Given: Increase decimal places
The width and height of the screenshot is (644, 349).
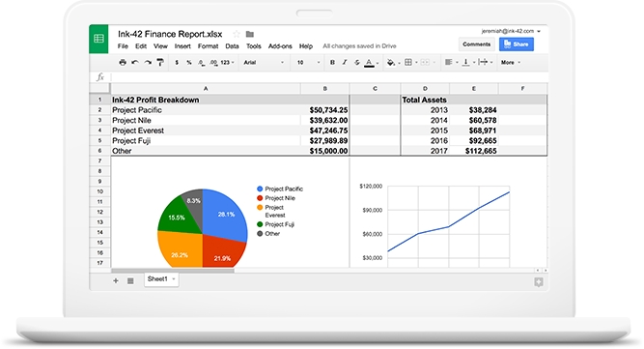Looking at the screenshot, I should click(213, 63).
